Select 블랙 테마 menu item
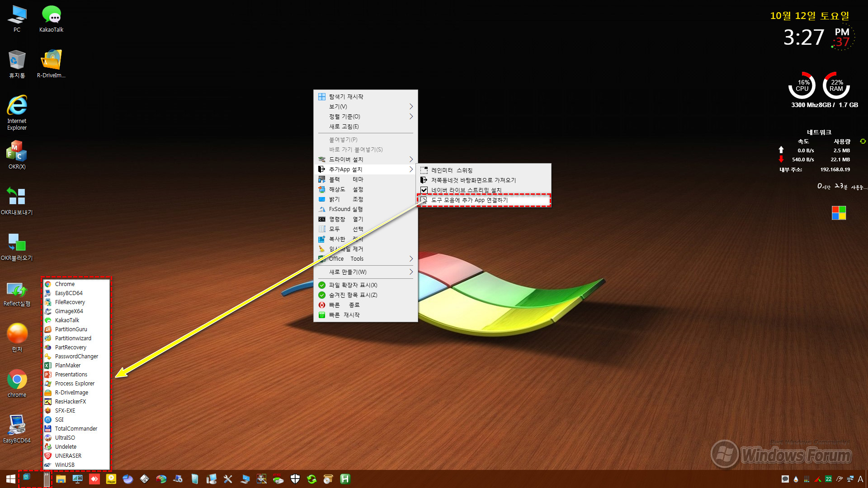The image size is (868, 488). [x=365, y=179]
